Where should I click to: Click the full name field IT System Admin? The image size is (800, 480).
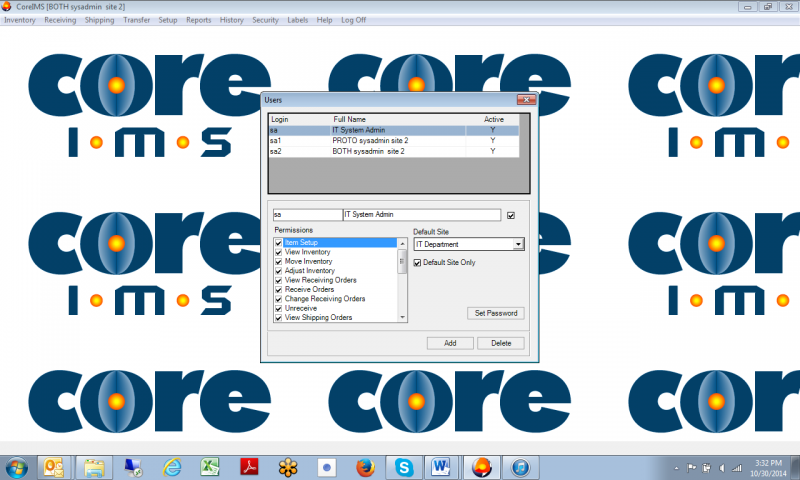pos(421,215)
